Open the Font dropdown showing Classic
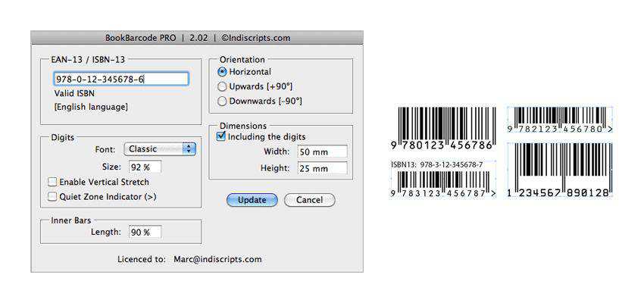This screenshot has width=644, height=303. click(x=160, y=149)
